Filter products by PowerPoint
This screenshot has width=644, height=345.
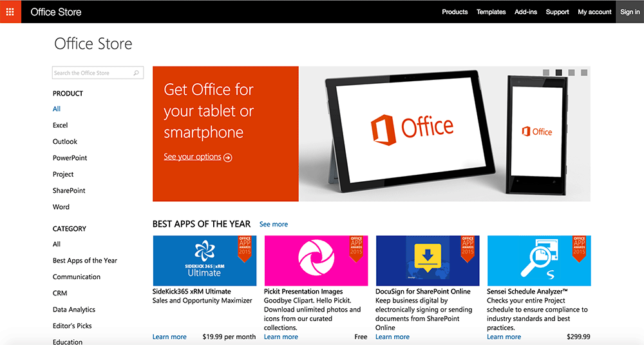(70, 158)
